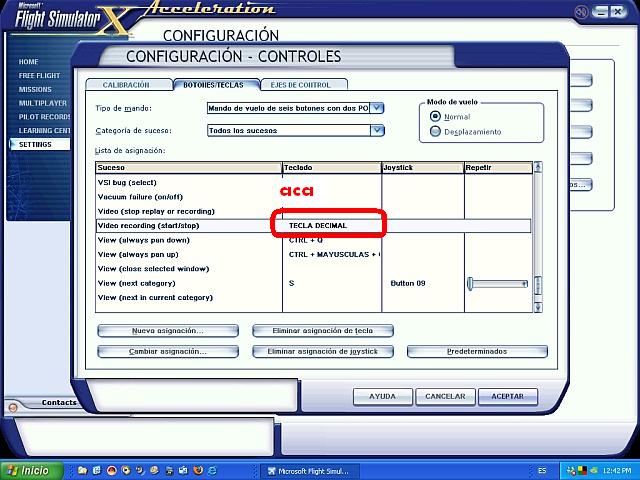
Task: Click the CANCELAR button
Action: coord(445,397)
